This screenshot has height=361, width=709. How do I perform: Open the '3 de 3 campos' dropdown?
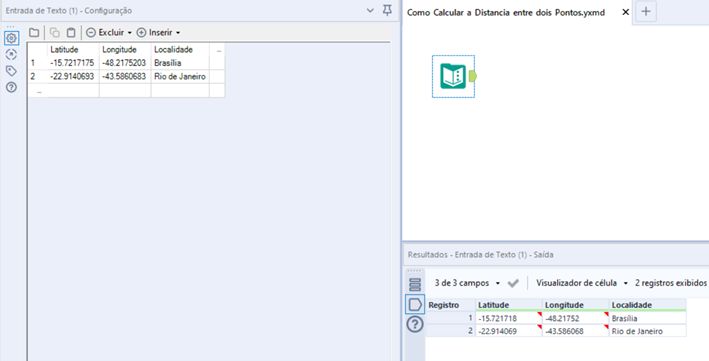(x=467, y=283)
